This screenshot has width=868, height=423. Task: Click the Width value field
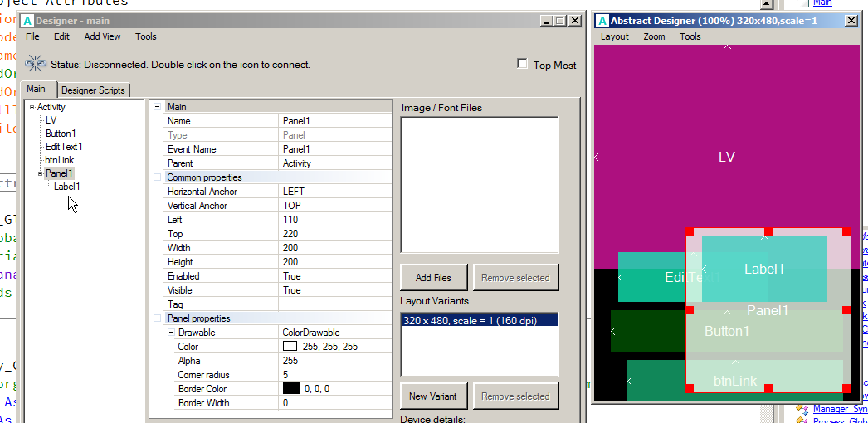(334, 248)
